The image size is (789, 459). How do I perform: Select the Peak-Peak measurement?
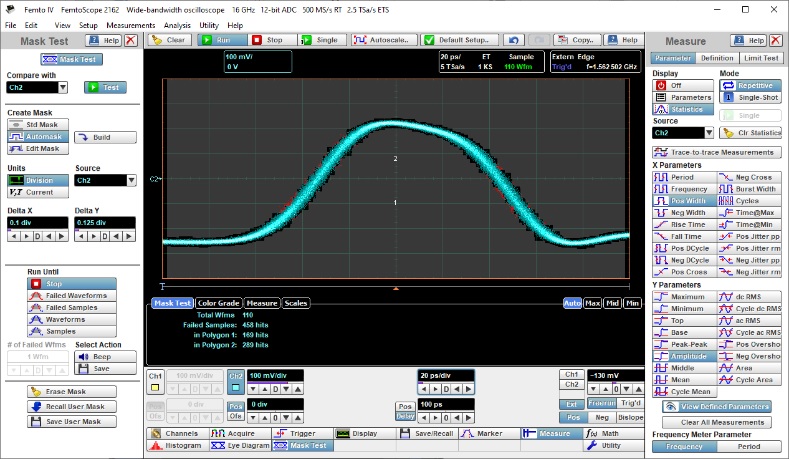click(680, 343)
